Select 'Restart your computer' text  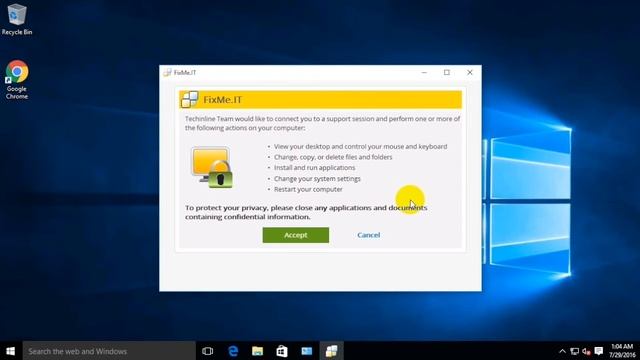[308, 189]
